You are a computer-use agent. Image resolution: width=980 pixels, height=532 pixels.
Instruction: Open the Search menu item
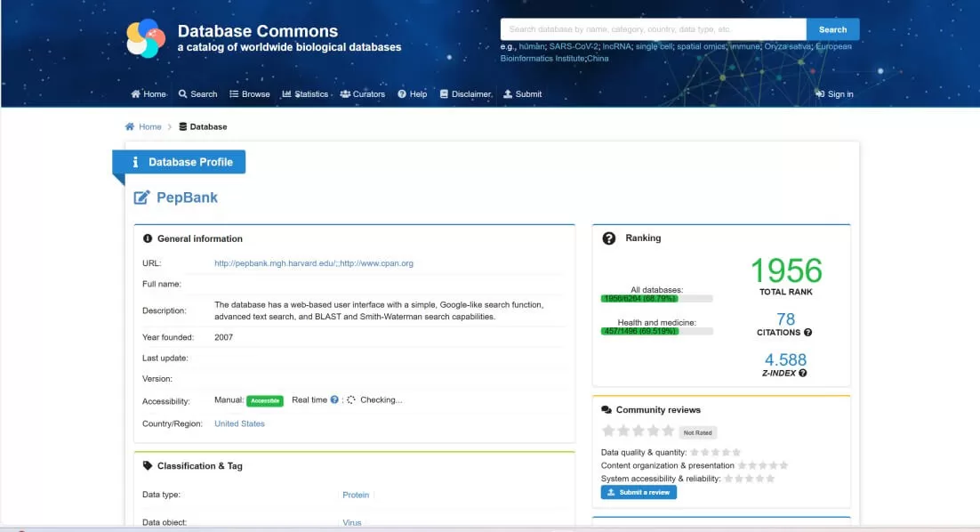pyautogui.click(x=197, y=94)
